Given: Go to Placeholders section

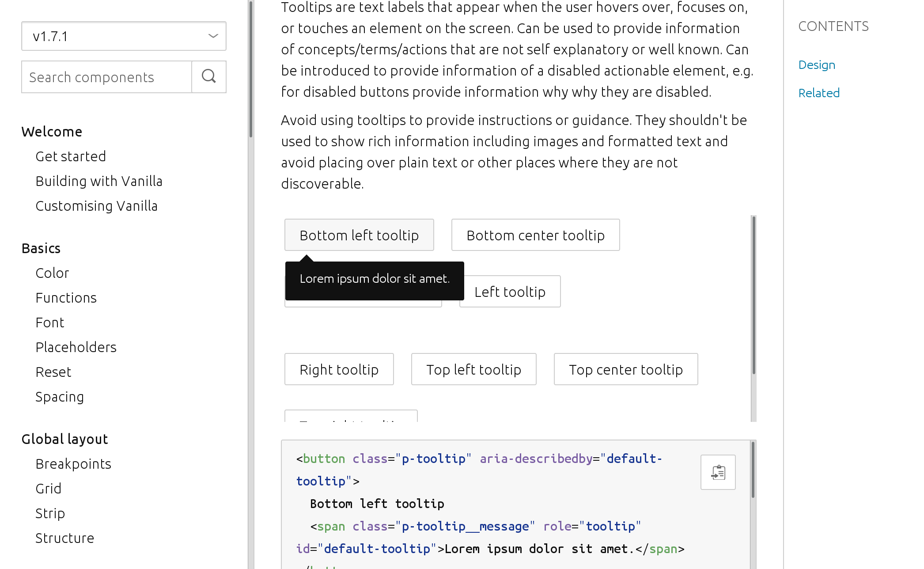Looking at the screenshot, I should pyautogui.click(x=76, y=347).
